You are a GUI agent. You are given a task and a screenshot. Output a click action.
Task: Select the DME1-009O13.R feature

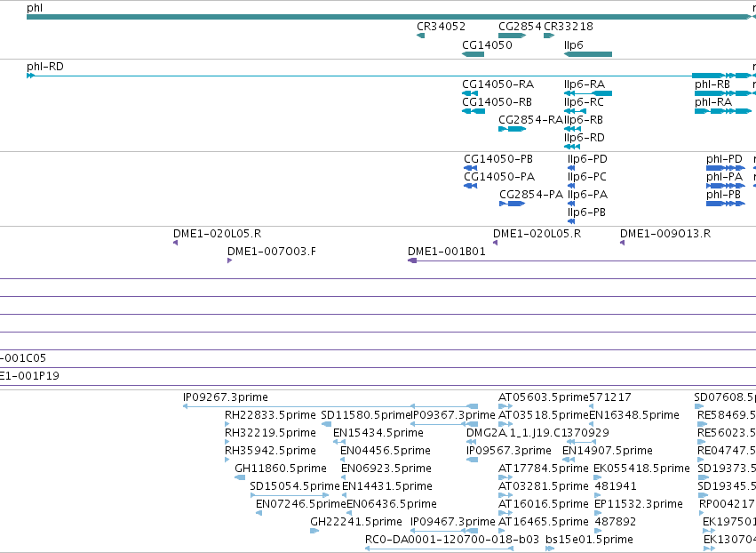[x=623, y=243]
